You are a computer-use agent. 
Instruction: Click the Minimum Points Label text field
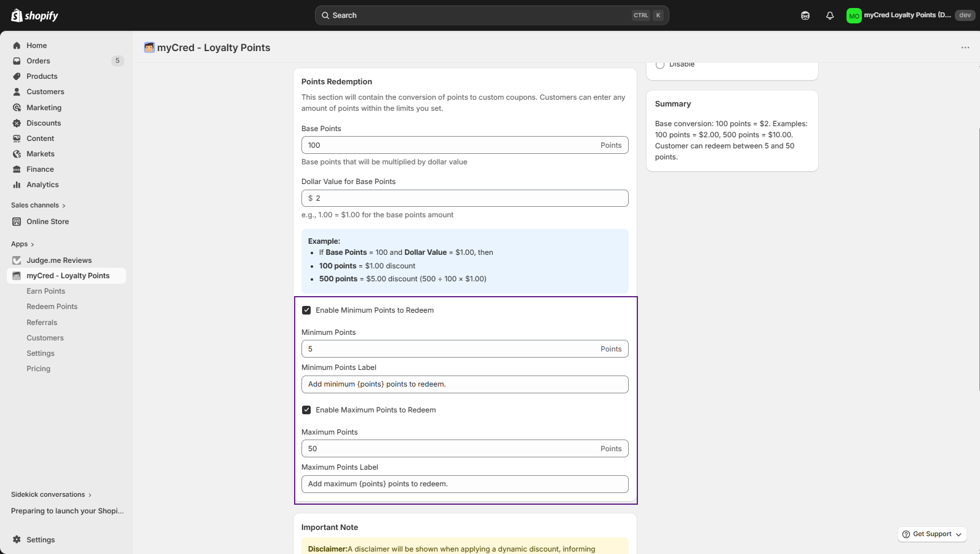464,384
